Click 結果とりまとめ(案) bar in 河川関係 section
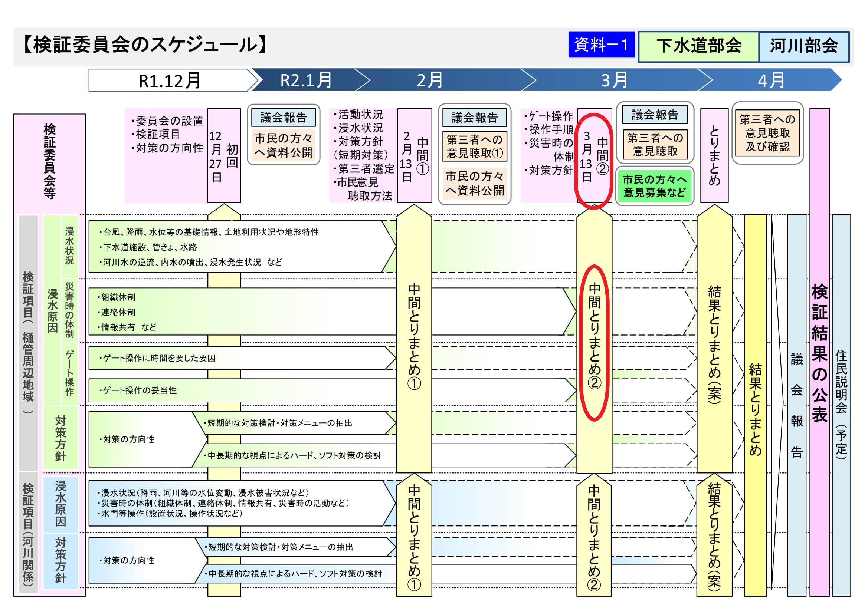The height and width of the screenshot is (613, 868). point(714,535)
